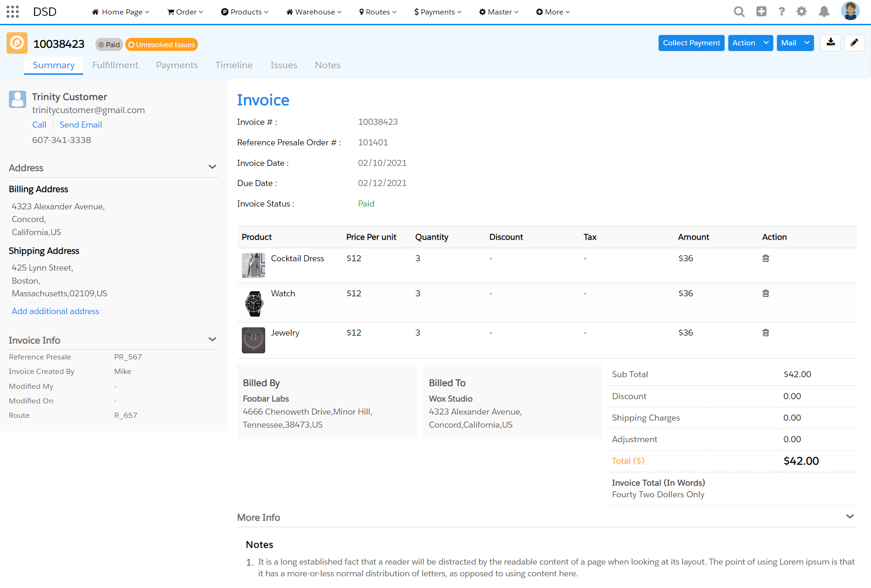Click the Unresolved Issues badge
Screen dimensions: 871x588
(x=161, y=44)
